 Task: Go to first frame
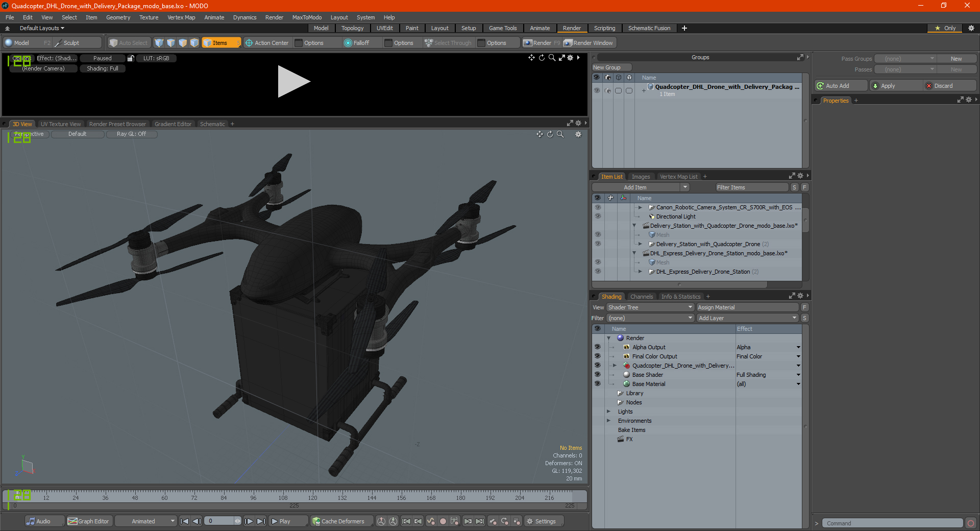point(185,521)
